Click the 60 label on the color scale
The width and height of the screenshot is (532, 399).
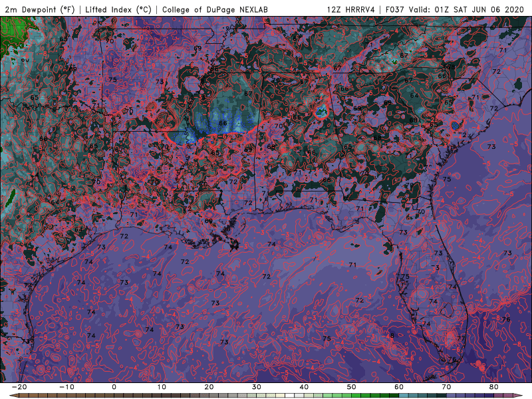click(x=399, y=387)
